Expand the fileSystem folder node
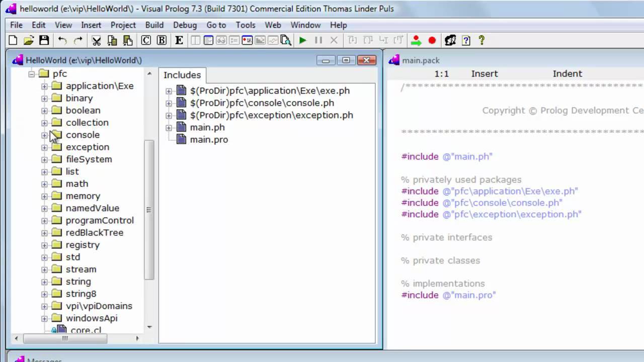The image size is (644, 362). coord(44,159)
